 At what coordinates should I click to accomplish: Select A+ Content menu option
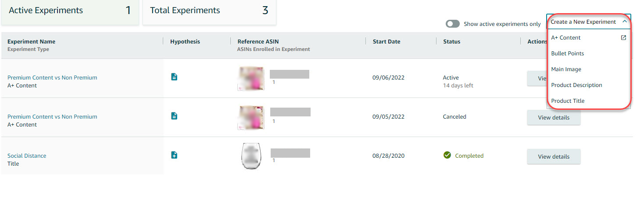click(565, 38)
